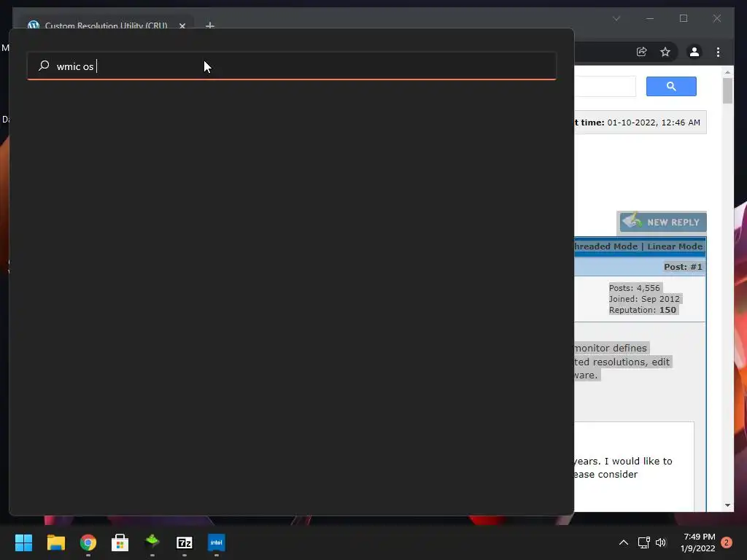This screenshot has height=560, width=747.
Task: Open Chrome tab search dropdown
Action: (616, 18)
